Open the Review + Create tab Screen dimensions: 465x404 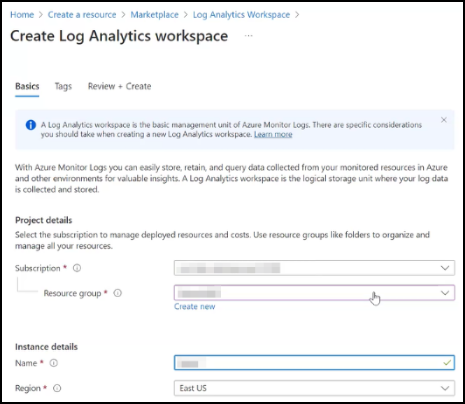coord(119,86)
